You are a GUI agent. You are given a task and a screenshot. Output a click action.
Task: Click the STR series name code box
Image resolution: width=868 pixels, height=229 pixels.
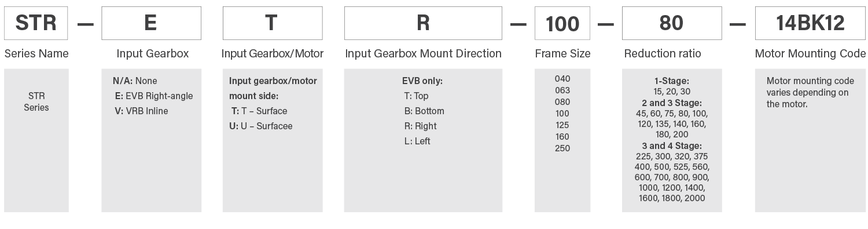(x=36, y=23)
